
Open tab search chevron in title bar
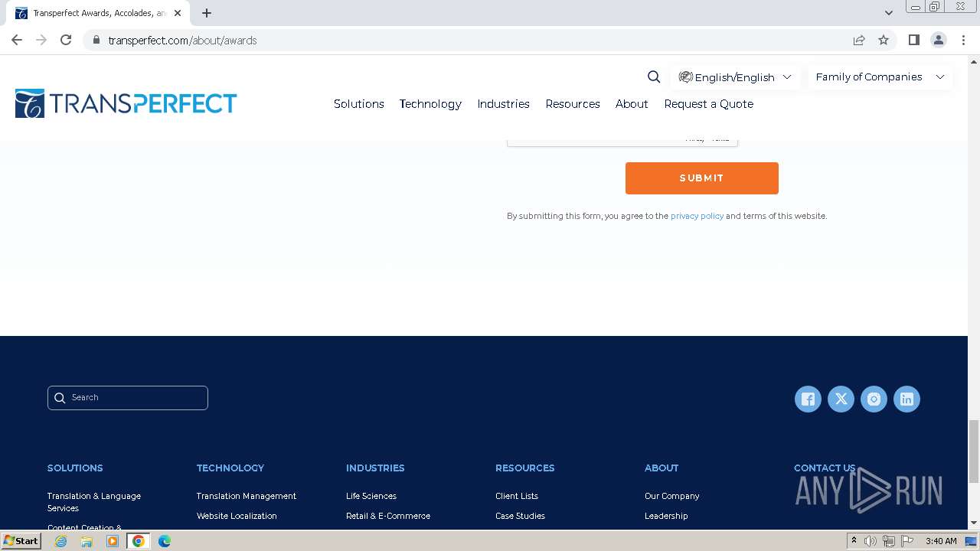[x=889, y=13]
